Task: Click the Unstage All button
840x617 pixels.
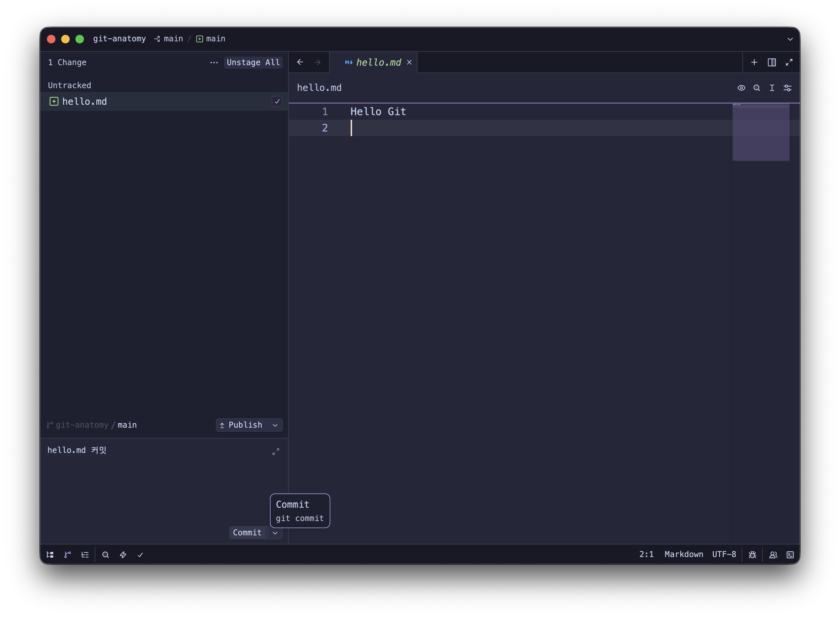Action: tap(253, 62)
